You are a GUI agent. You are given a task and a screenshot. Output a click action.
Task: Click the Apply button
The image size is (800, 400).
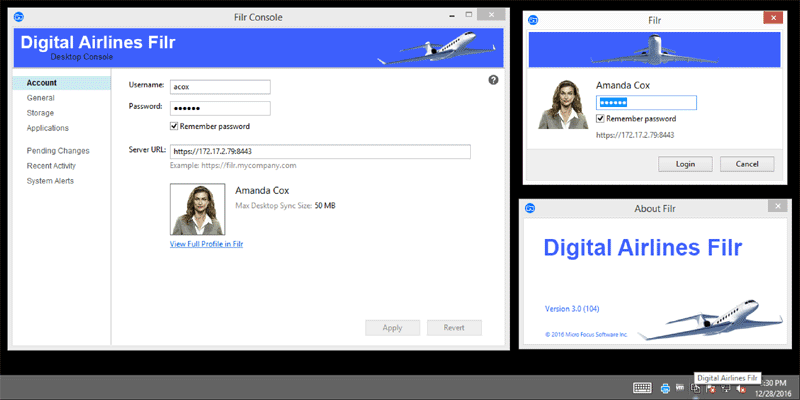pos(392,328)
